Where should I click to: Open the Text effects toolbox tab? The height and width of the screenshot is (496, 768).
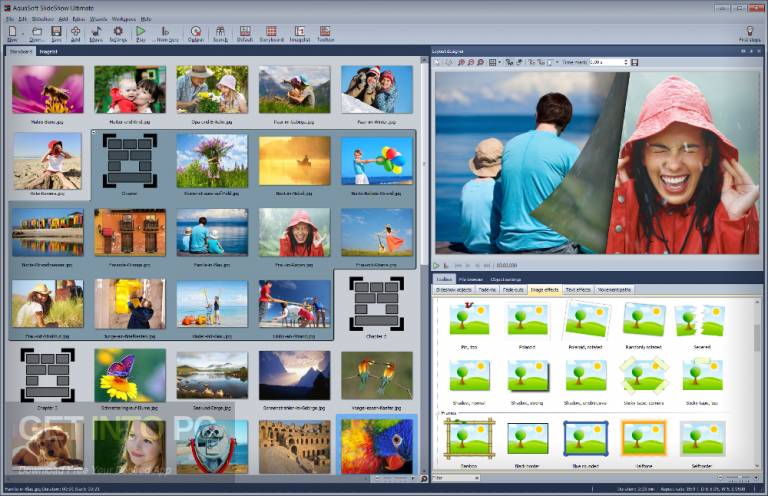click(578, 290)
